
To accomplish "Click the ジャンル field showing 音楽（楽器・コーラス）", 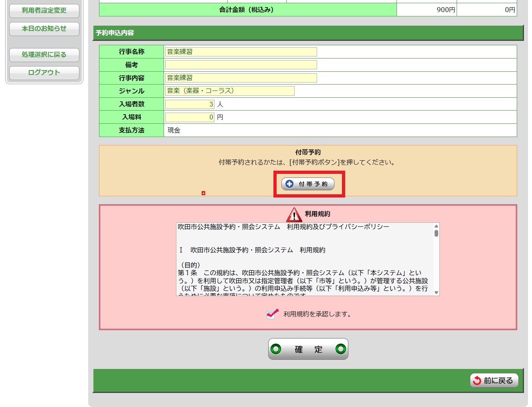I will [x=229, y=91].
